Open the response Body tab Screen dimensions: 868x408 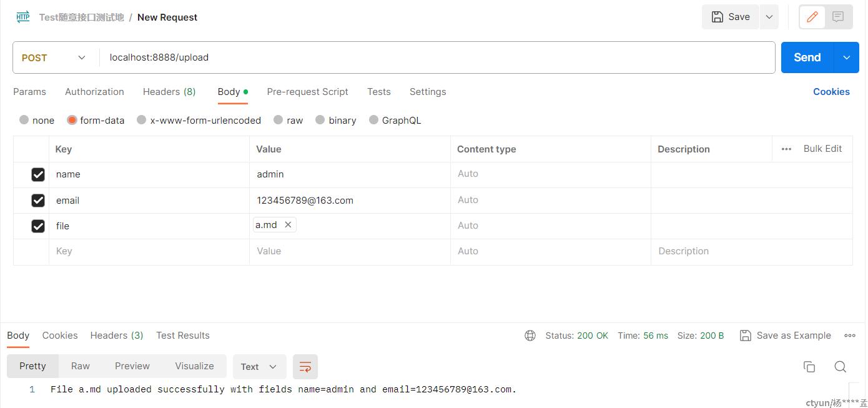pos(18,336)
